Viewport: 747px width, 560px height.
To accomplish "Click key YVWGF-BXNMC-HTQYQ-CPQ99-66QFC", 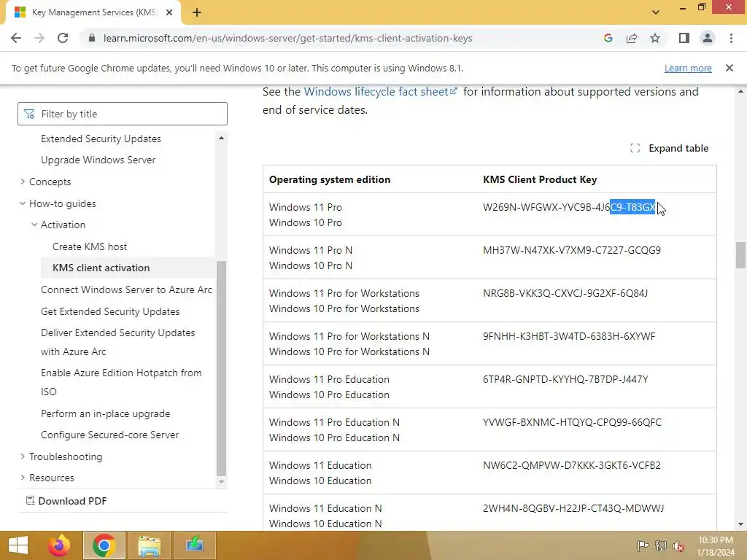I will tap(572, 422).
